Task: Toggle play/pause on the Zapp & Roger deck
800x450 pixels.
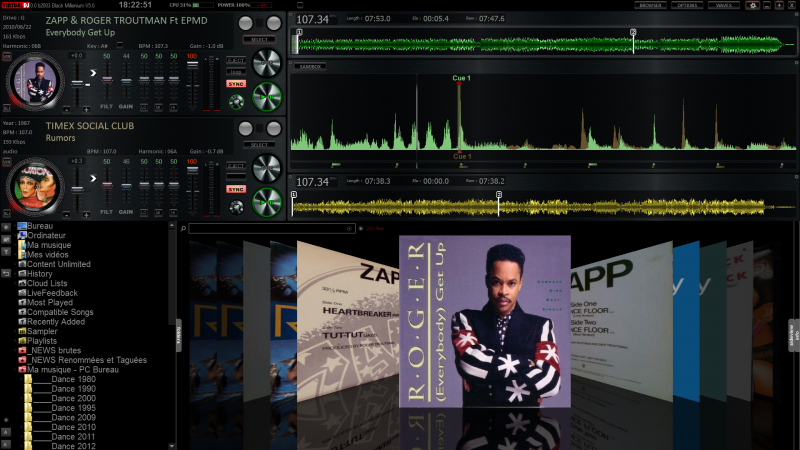Action: click(x=267, y=96)
